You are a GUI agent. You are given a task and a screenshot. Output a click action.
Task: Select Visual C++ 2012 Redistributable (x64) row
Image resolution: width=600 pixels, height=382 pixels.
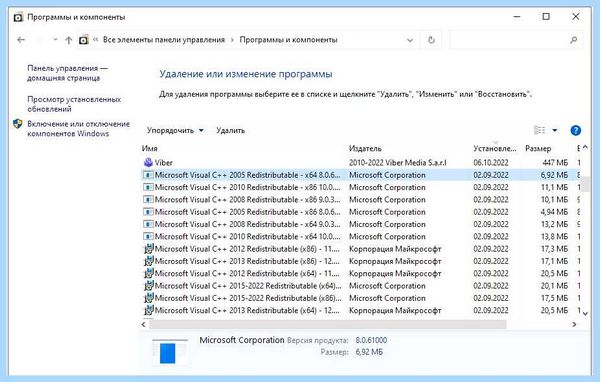click(x=362, y=273)
